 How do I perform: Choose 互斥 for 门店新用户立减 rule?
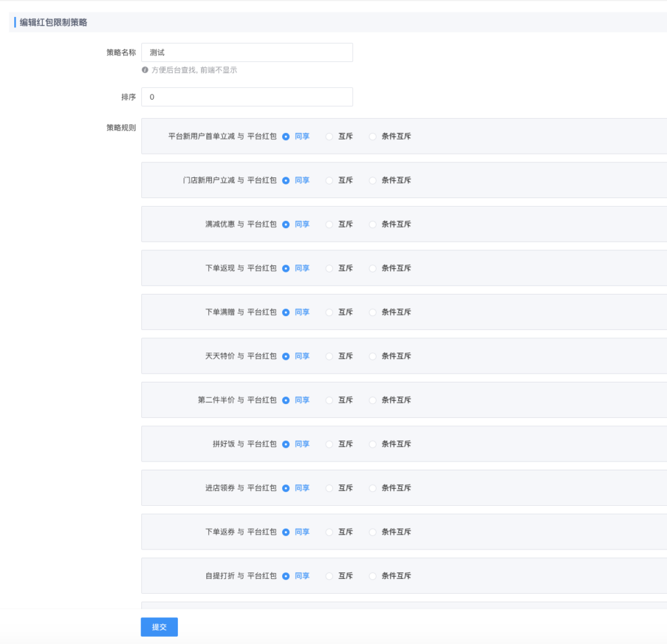tap(330, 181)
